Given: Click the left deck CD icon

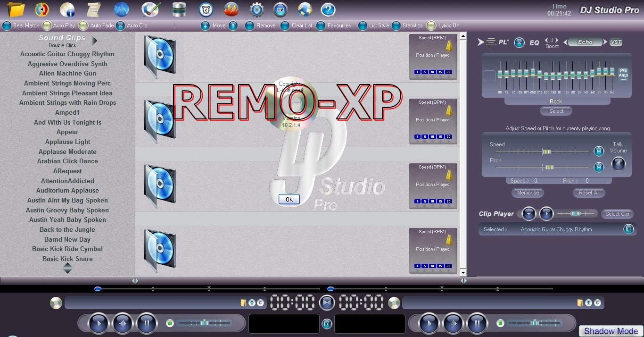Looking at the screenshot, I should [56, 303].
